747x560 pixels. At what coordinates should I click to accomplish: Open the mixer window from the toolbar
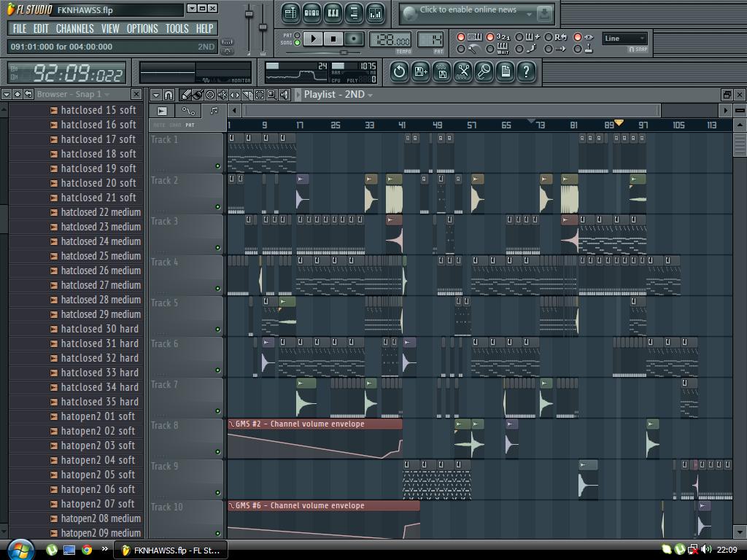tap(375, 13)
